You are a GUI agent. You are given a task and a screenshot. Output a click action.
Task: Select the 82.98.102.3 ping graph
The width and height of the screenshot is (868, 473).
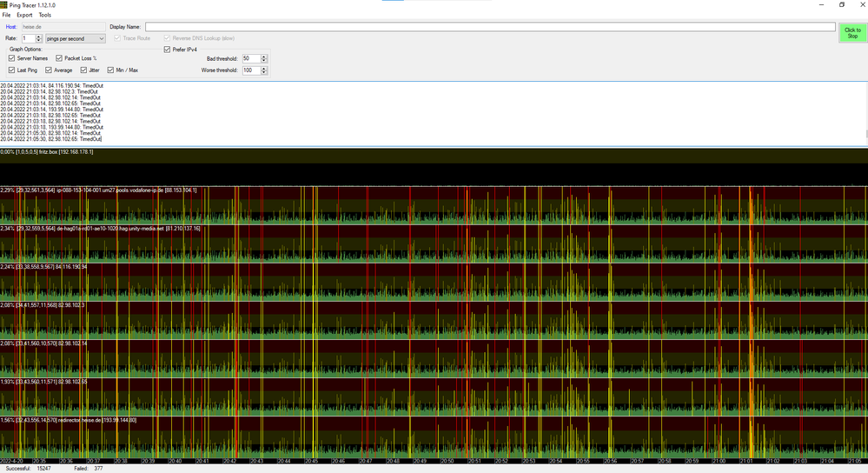tap(434, 320)
